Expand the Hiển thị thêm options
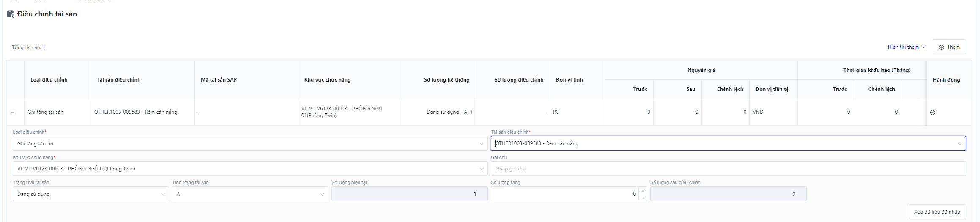Viewport: 980px width, 222px height. pos(906,47)
